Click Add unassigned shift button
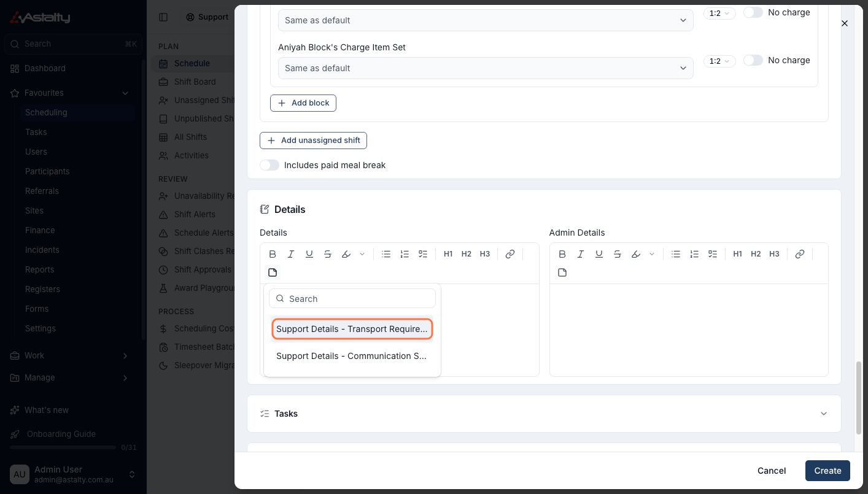This screenshot has width=868, height=494. [x=313, y=141]
